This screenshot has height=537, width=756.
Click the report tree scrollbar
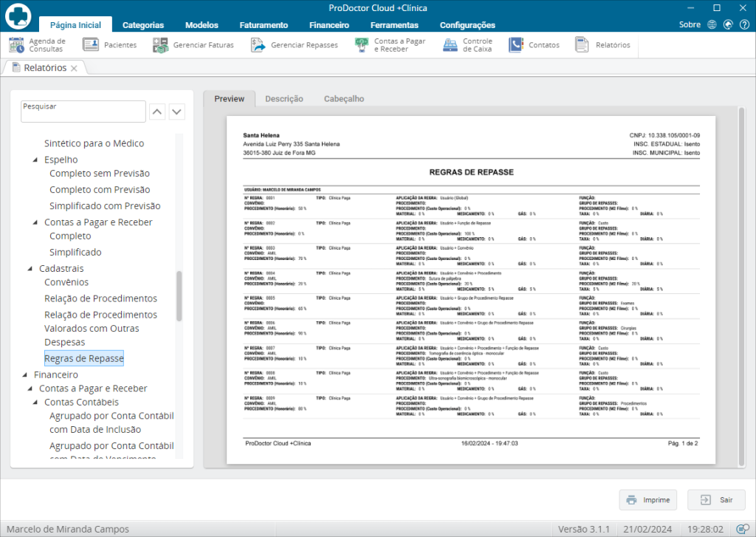coord(179,296)
